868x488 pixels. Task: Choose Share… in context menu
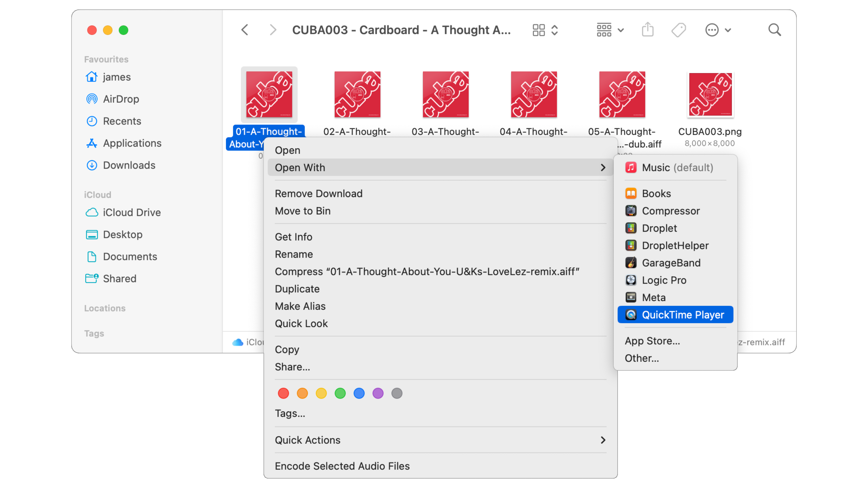tap(440, 367)
